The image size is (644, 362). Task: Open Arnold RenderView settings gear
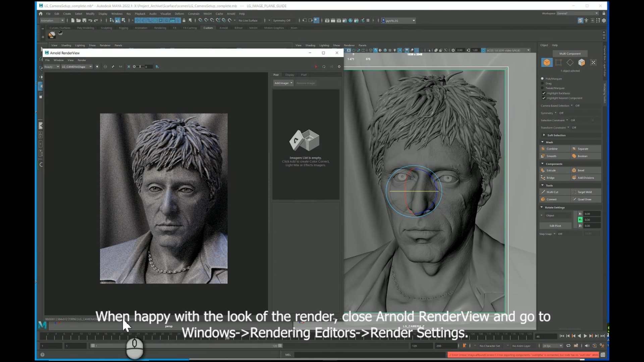pyautogui.click(x=339, y=67)
